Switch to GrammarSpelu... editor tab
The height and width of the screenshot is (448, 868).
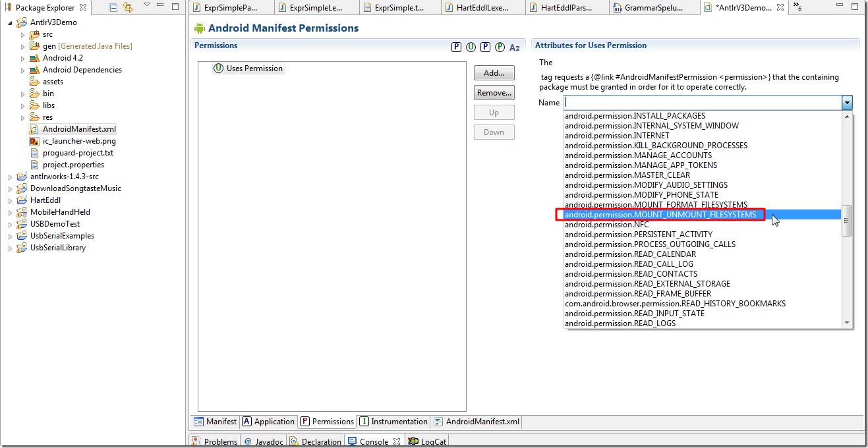coord(655,8)
